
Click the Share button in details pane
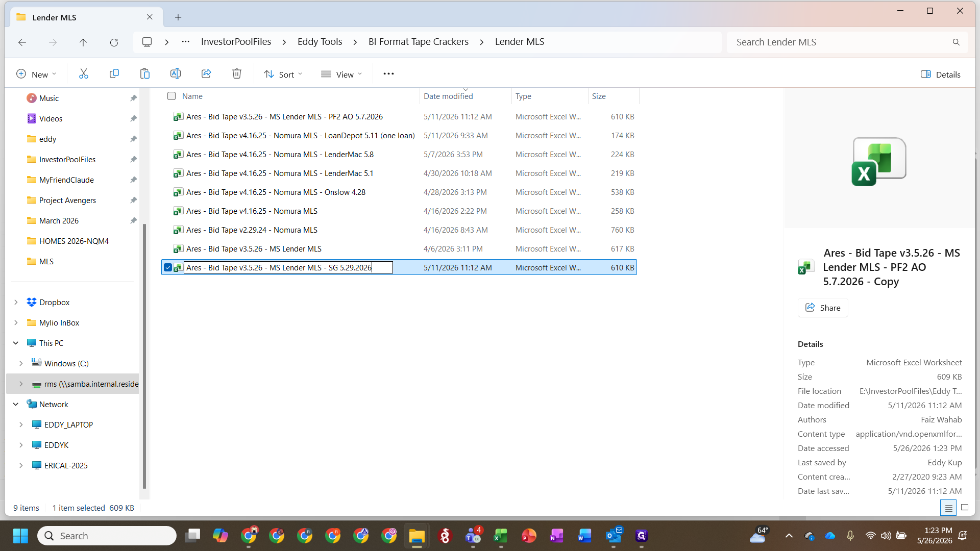click(x=823, y=308)
